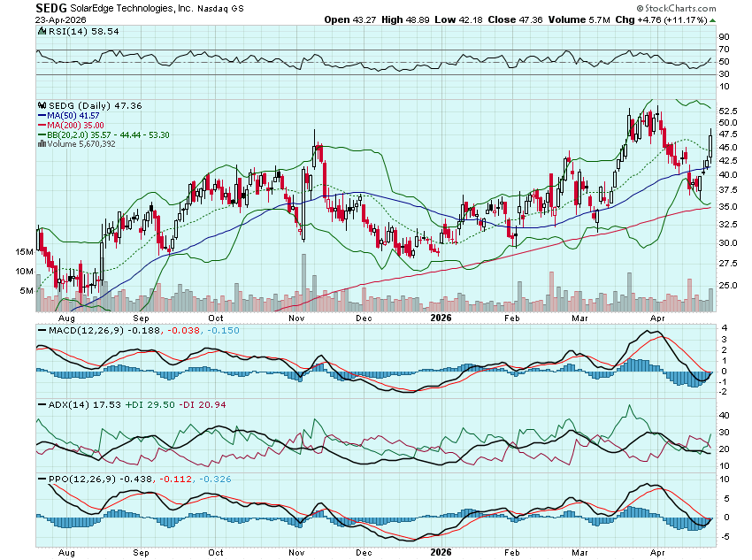Click the Volume legend bar icon
The image size is (752, 560).
pos(41,144)
